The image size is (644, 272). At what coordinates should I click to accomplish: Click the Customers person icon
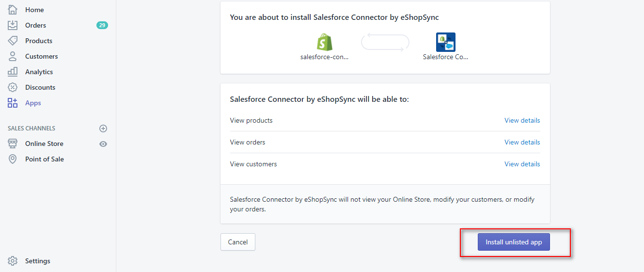click(13, 56)
